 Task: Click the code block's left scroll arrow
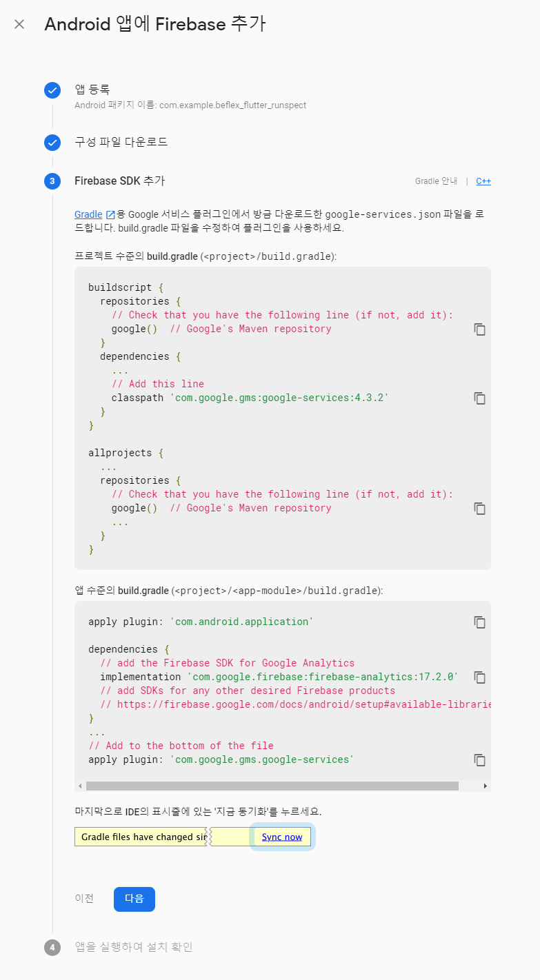tap(80, 786)
